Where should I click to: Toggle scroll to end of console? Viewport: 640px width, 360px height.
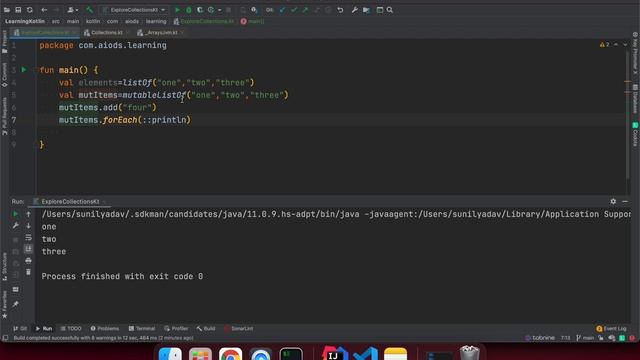tap(28, 249)
